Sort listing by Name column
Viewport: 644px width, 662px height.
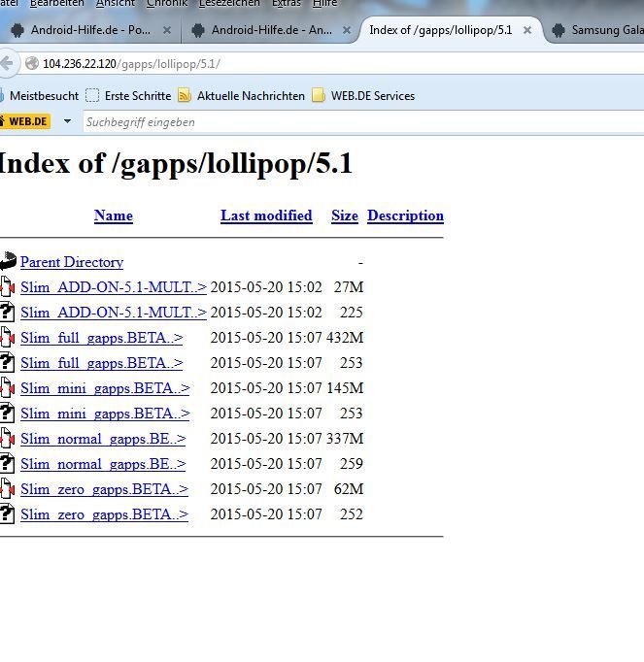click(x=114, y=215)
